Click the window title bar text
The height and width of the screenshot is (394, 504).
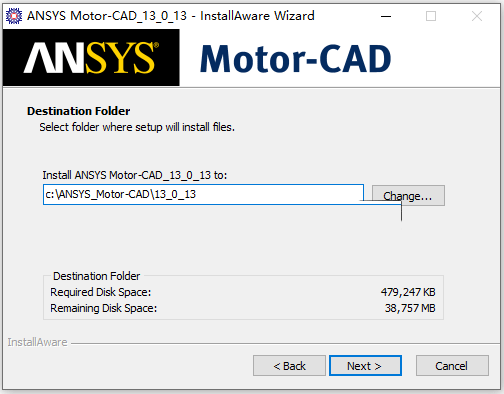(171, 16)
